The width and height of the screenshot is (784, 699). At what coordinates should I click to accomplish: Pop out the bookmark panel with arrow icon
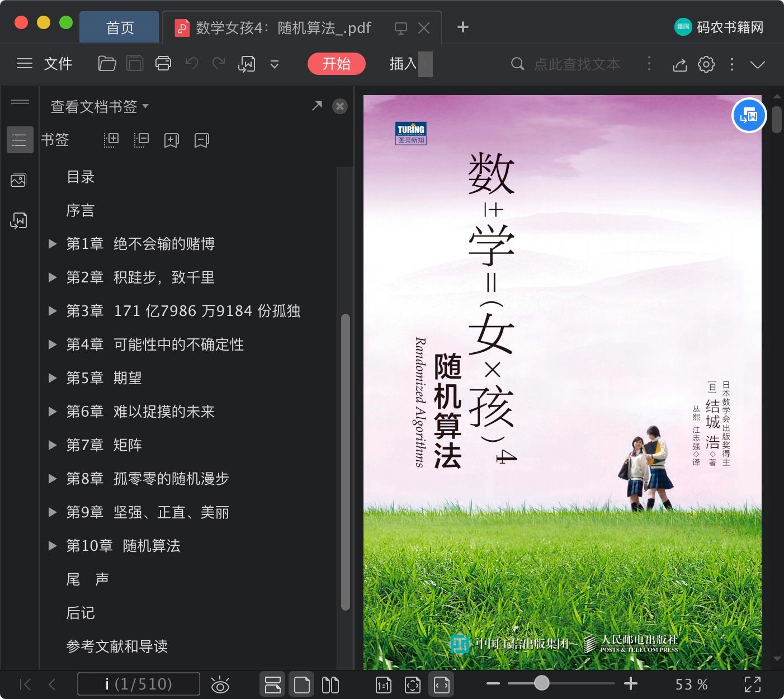317,106
